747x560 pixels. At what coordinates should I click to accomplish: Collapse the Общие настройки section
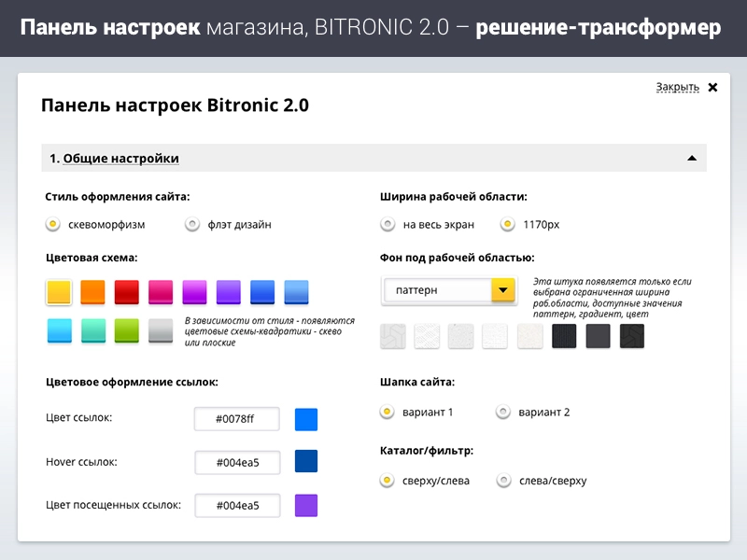692,158
